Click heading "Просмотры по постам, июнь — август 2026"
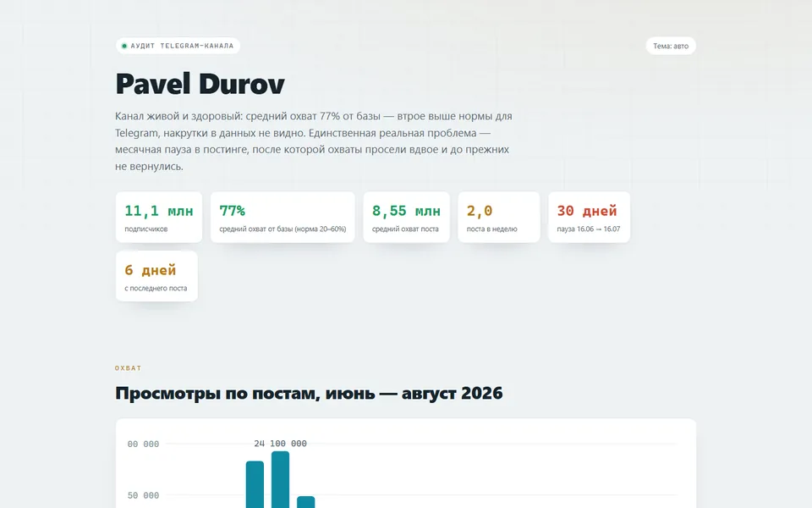Viewport: 812px width, 508px height. [309, 393]
